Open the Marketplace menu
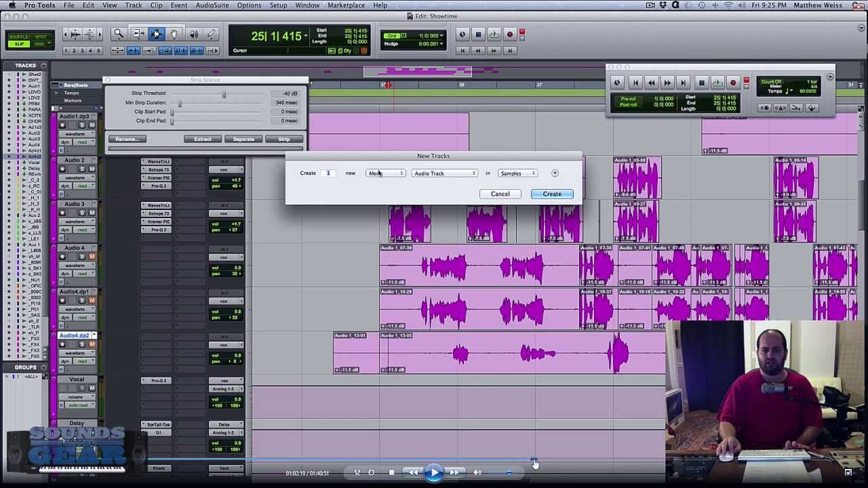Image resolution: width=868 pixels, height=488 pixels. click(346, 5)
